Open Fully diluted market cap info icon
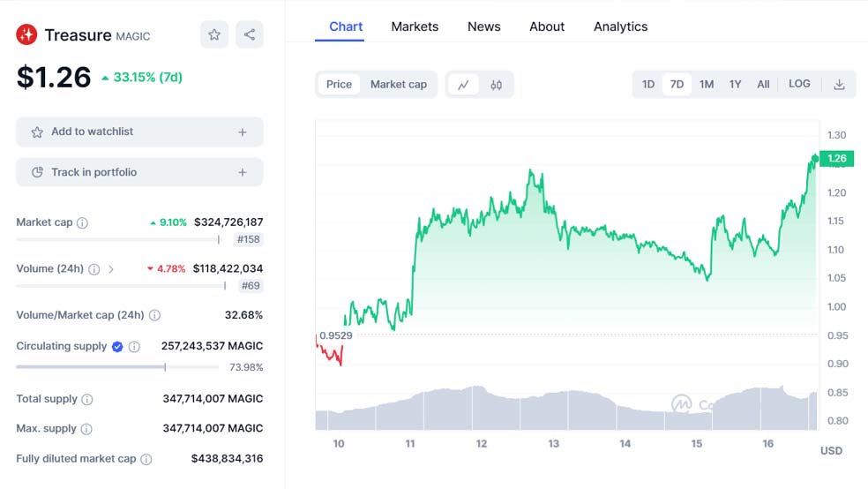 pos(146,459)
